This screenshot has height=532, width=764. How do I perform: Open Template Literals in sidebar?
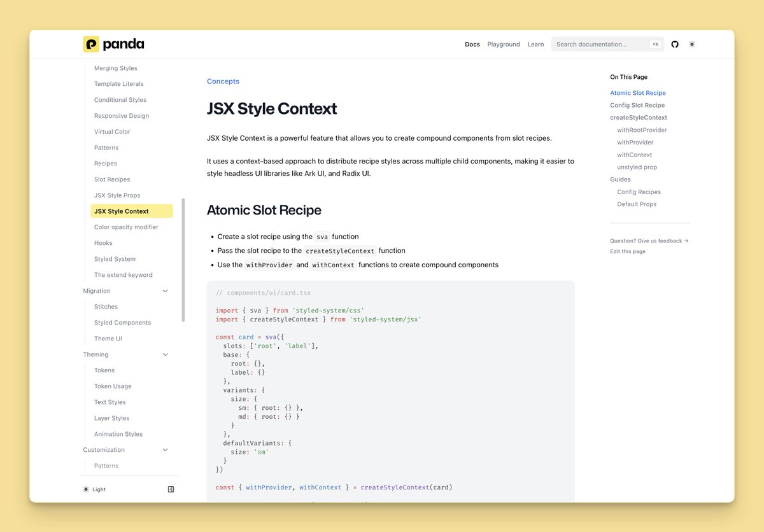[119, 84]
